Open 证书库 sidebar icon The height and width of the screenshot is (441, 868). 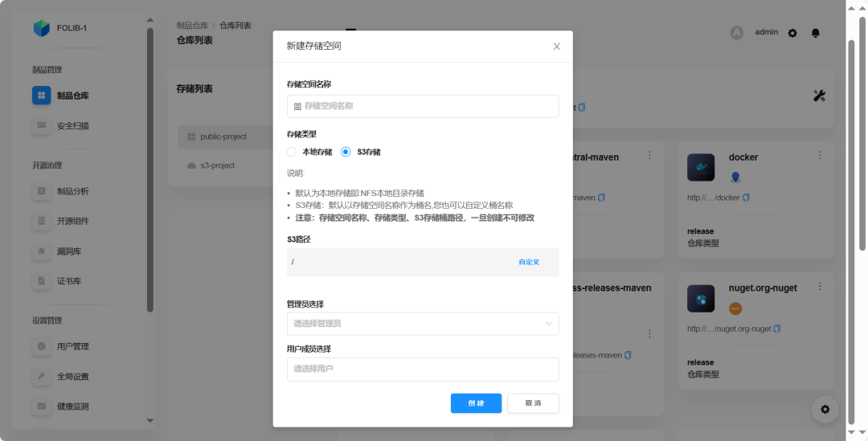pyautogui.click(x=42, y=281)
